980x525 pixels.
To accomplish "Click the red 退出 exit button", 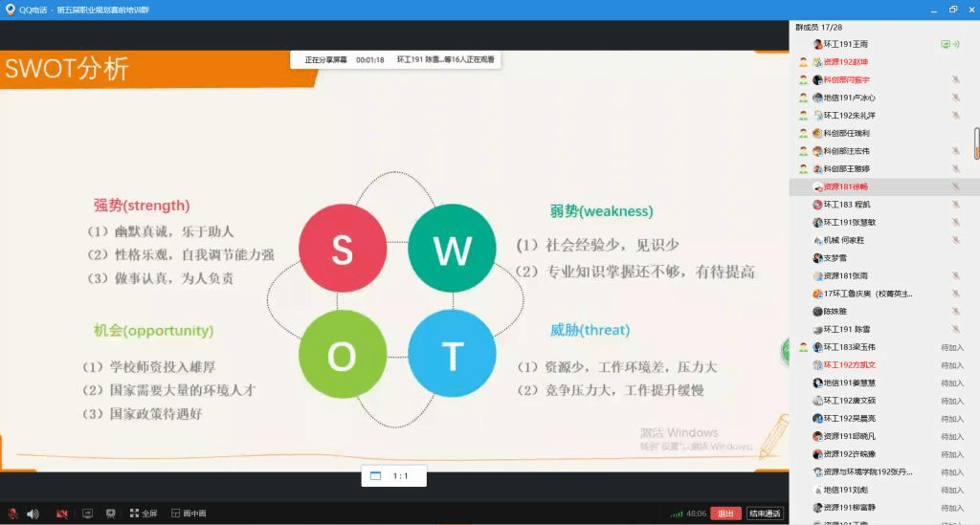I will coord(725,514).
